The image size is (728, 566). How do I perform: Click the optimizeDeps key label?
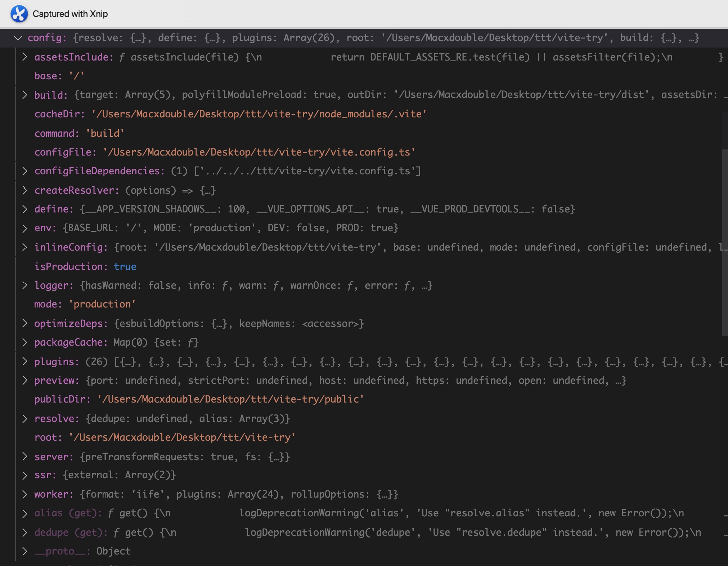(71, 323)
